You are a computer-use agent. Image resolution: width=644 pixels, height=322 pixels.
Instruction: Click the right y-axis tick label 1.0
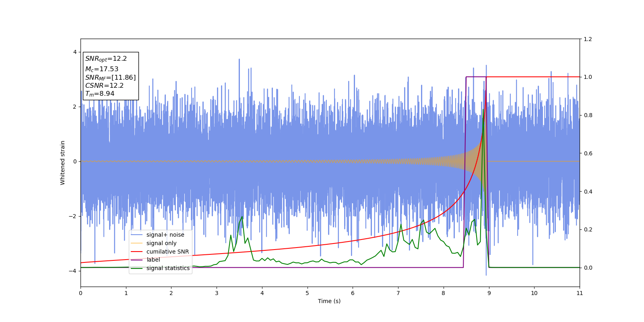[x=588, y=77]
